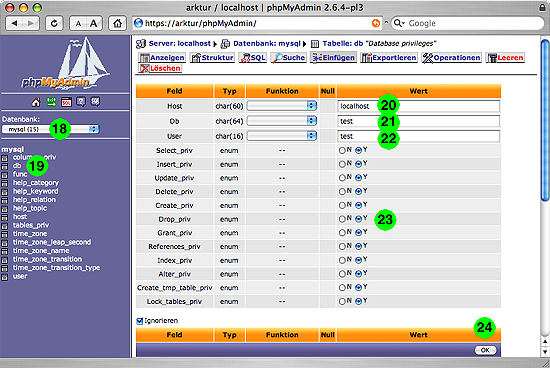
Task: Decrease text size with the small A
Action: [x=78, y=23]
